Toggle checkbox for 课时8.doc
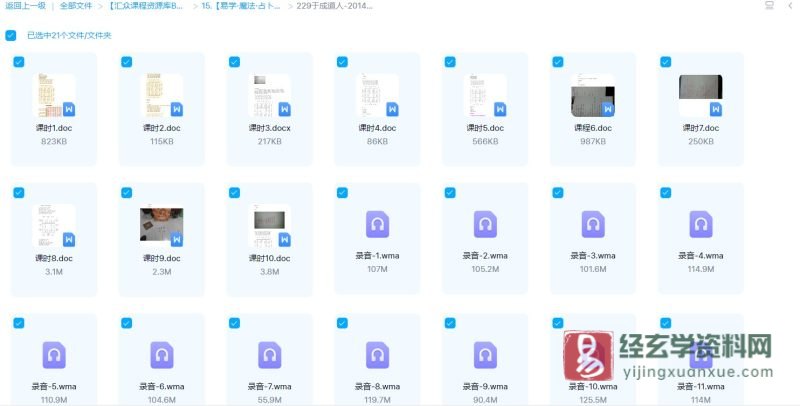This screenshot has height=406, width=800. coord(18,191)
